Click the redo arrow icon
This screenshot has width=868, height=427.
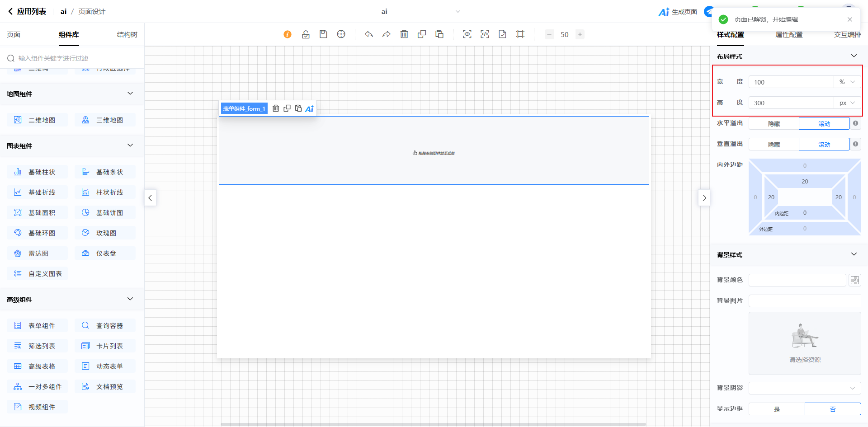[x=387, y=34]
